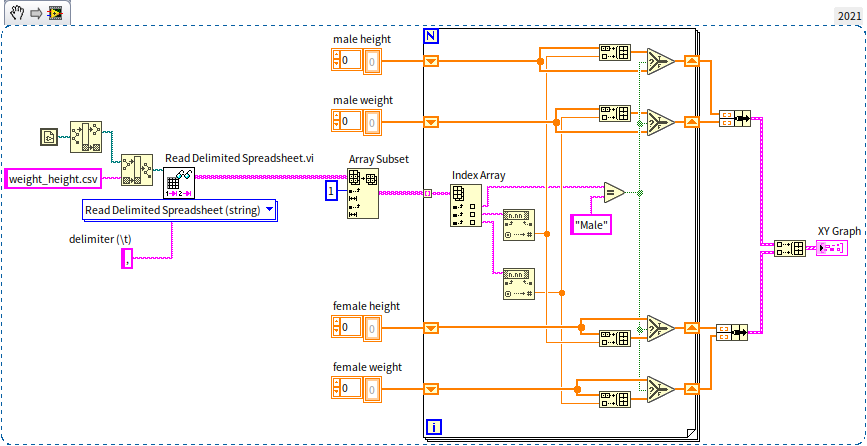Select the weight_height.csv string constant
The image size is (867, 446).
(54, 179)
